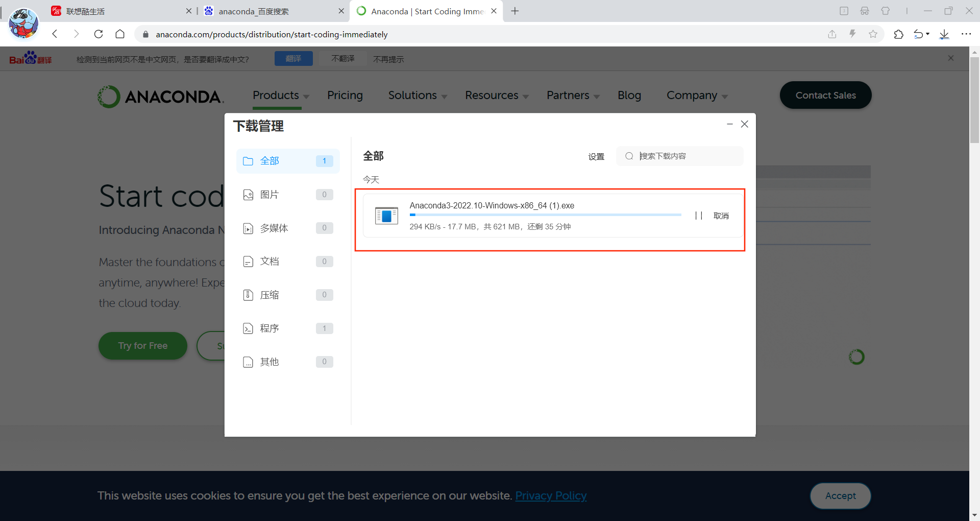Image resolution: width=980 pixels, height=521 pixels.
Task: Click the site lock icon in address bar
Action: (145, 34)
